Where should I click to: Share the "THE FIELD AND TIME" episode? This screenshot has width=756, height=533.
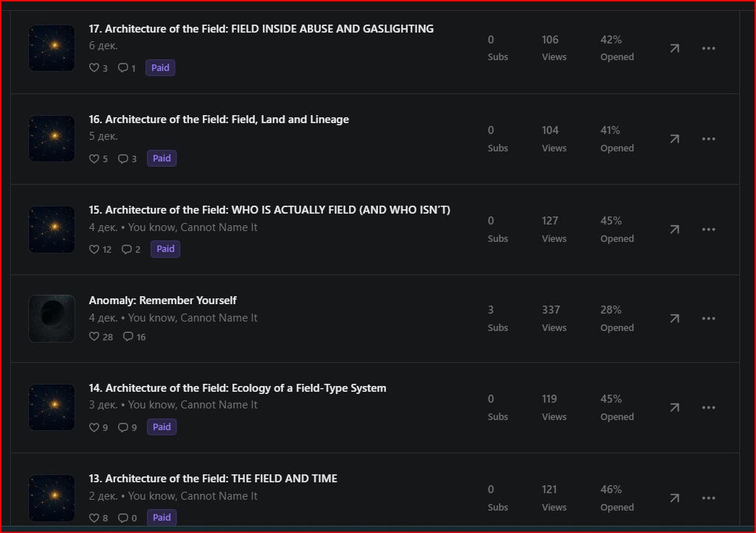(x=674, y=498)
